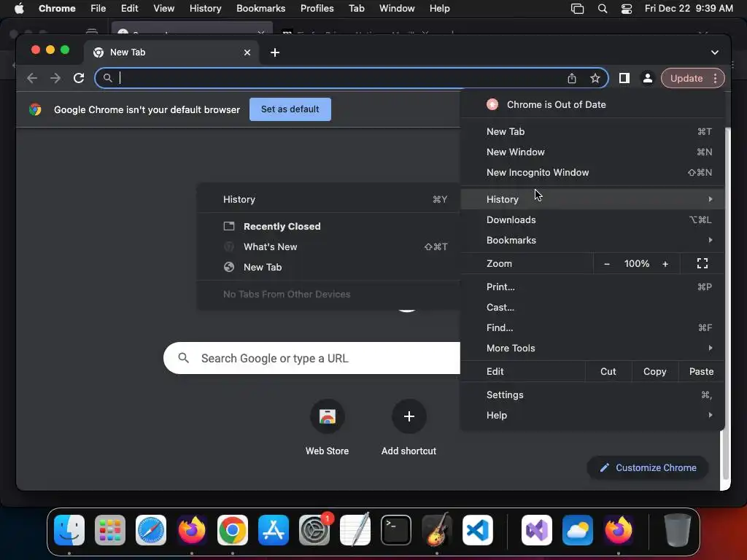Click the Web Store shortcut icon

click(328, 416)
